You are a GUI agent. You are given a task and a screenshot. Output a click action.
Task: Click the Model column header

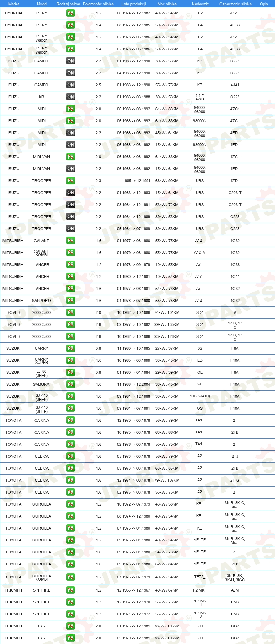[x=42, y=4]
